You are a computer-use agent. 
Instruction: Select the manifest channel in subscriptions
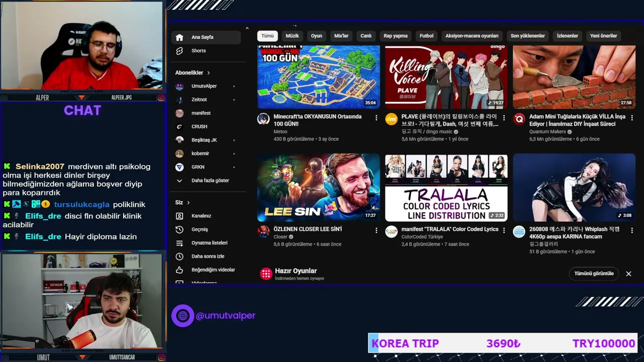tap(206, 113)
